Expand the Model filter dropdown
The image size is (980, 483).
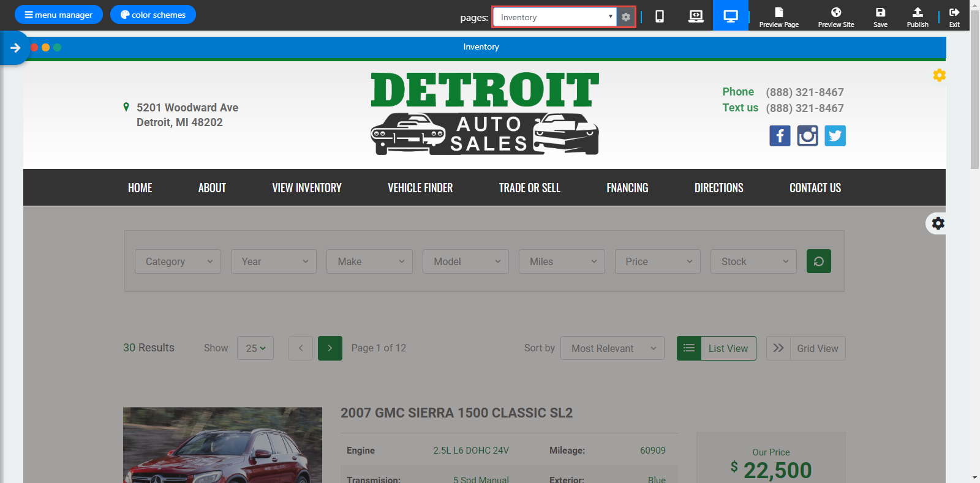tap(466, 261)
